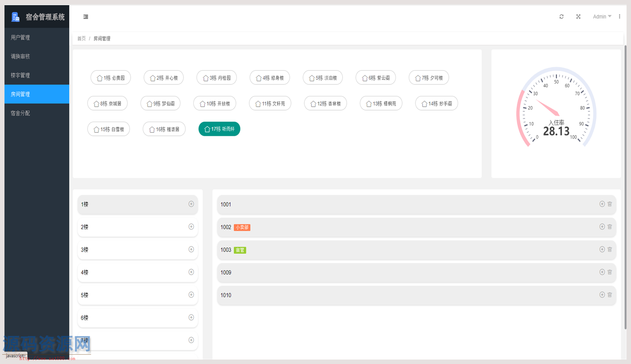631x364 pixels.
Task: Go to 首页 via the breadcrumb
Action: (x=81, y=39)
